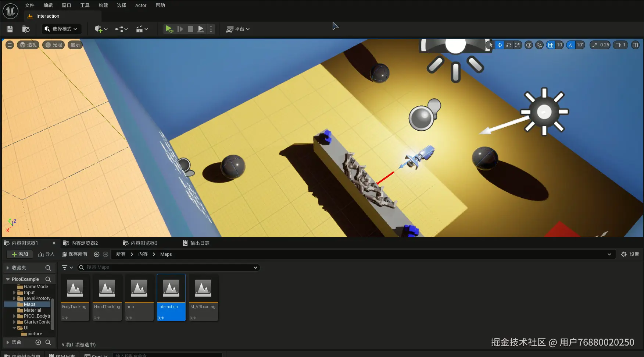Click the 内容 breadcrumb path segment

pyautogui.click(x=143, y=254)
